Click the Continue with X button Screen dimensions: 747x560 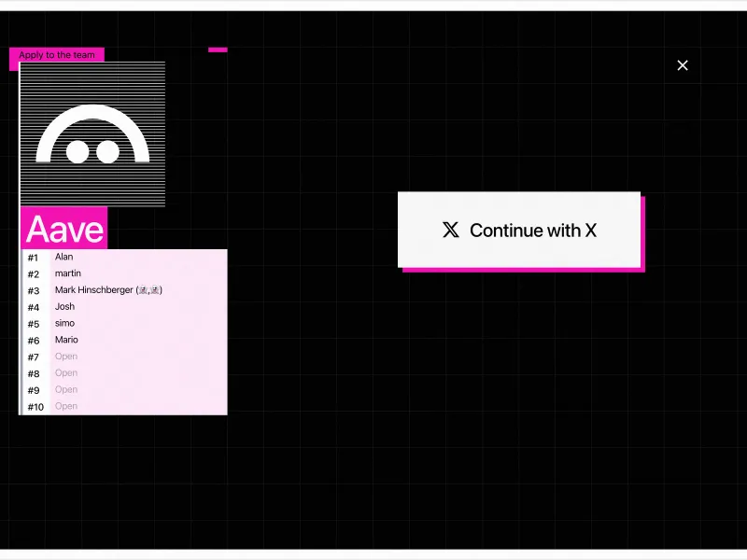pyautogui.click(x=519, y=230)
